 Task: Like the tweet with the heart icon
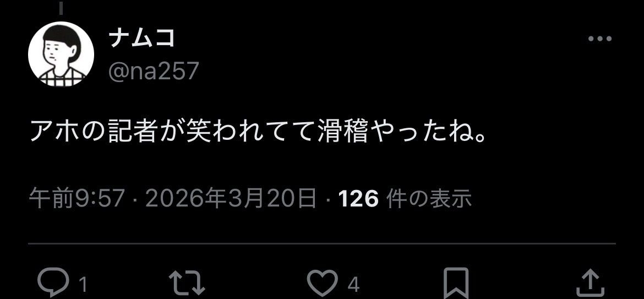[x=323, y=282]
